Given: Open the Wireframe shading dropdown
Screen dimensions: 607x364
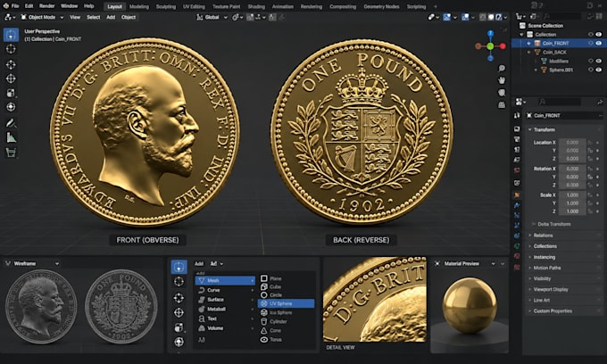Looking at the screenshot, I should point(32,263).
